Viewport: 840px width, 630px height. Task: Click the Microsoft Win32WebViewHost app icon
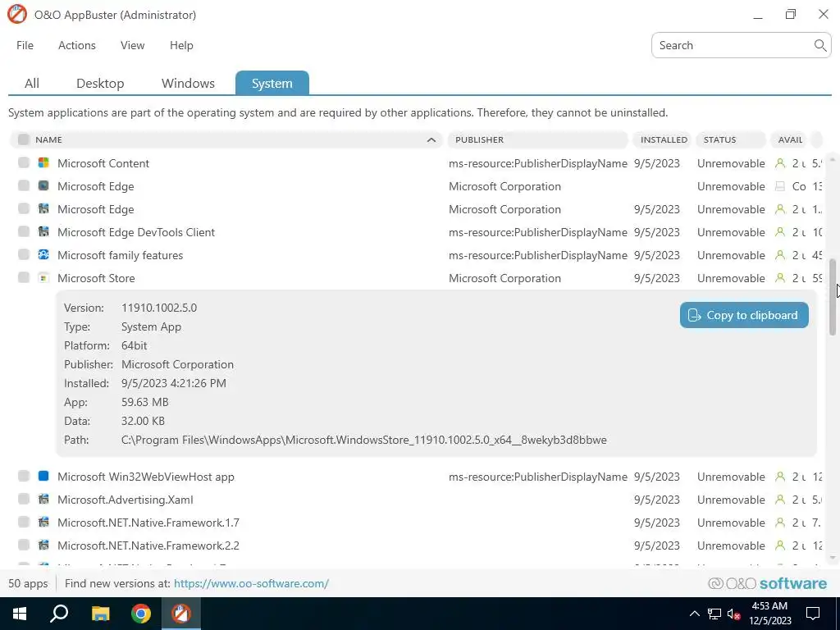click(x=43, y=476)
